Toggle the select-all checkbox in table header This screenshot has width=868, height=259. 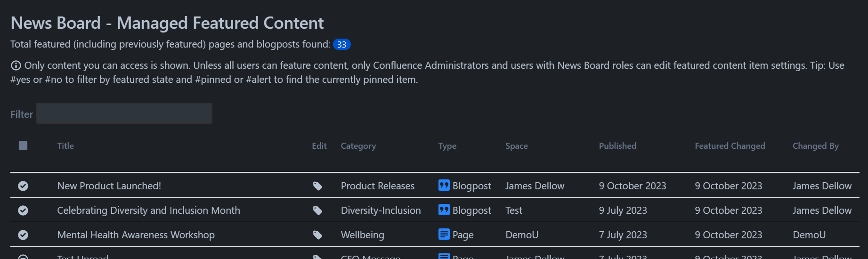pyautogui.click(x=23, y=146)
